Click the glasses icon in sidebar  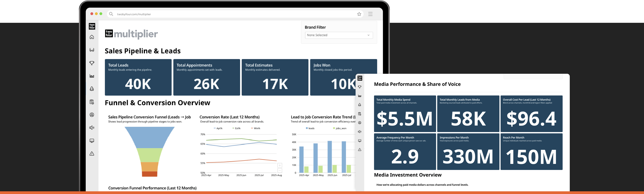(x=92, y=50)
